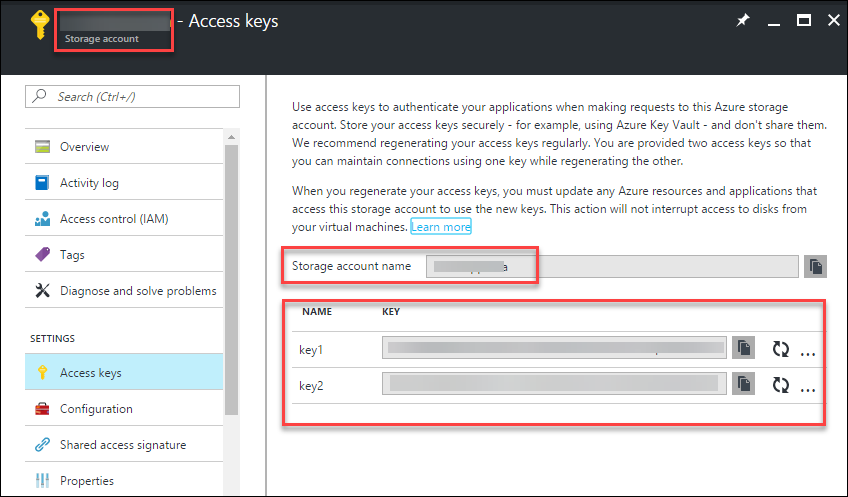The image size is (848, 497).
Task: Open more options for key1
Action: pos(807,354)
